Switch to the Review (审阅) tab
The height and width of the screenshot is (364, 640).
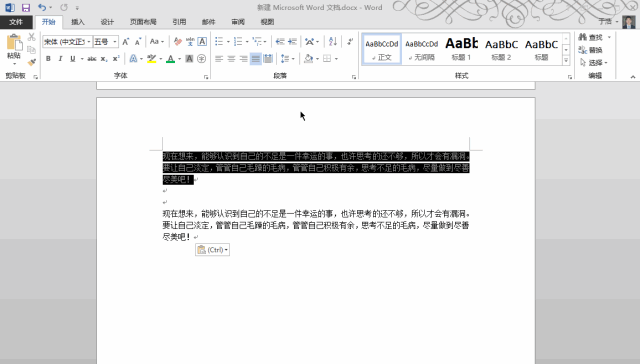coord(238,22)
